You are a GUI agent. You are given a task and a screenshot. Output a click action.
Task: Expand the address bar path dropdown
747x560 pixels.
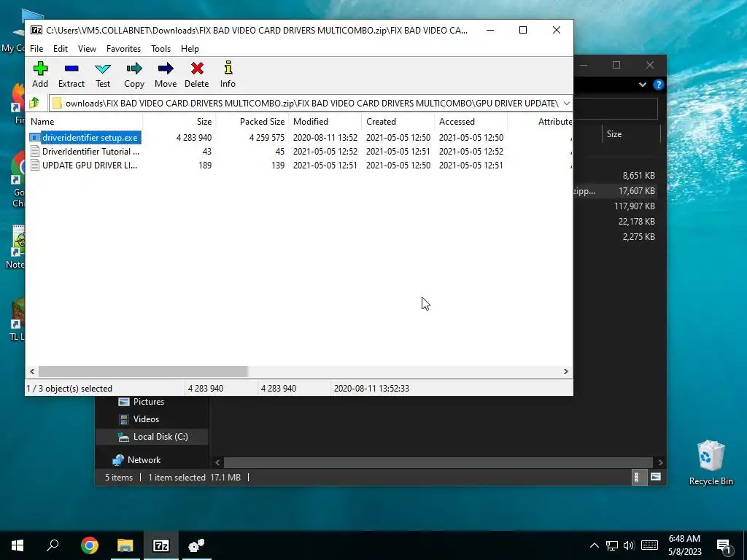click(566, 104)
